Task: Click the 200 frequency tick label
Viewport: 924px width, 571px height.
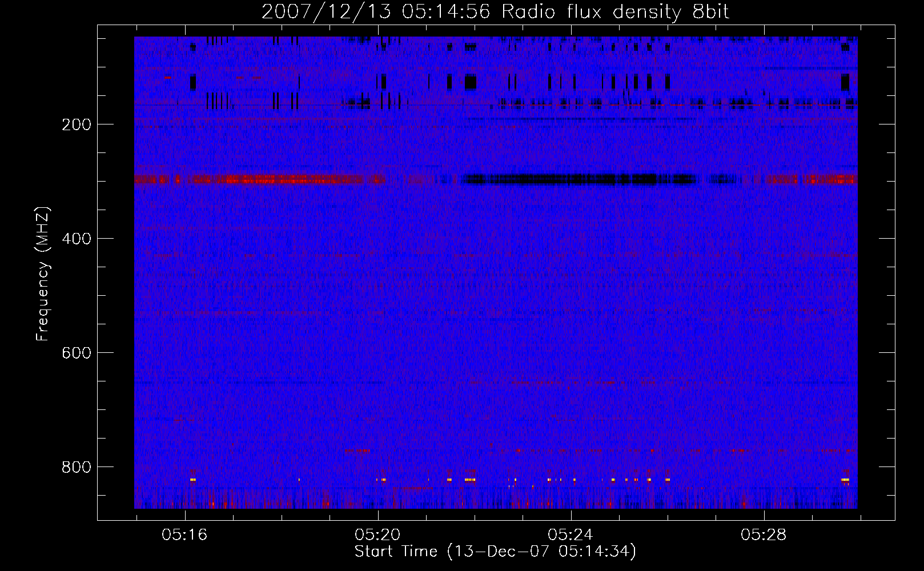Action: (77, 125)
